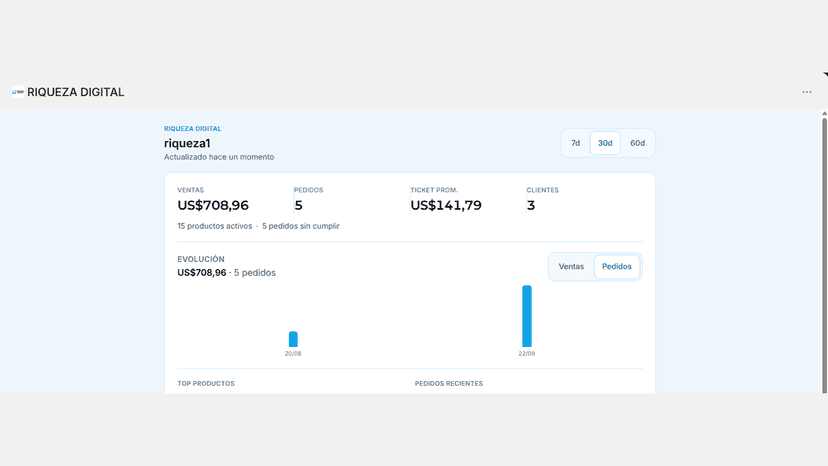Click '15 productos activos' text
Viewport: 828px width, 466px height.
click(x=214, y=226)
